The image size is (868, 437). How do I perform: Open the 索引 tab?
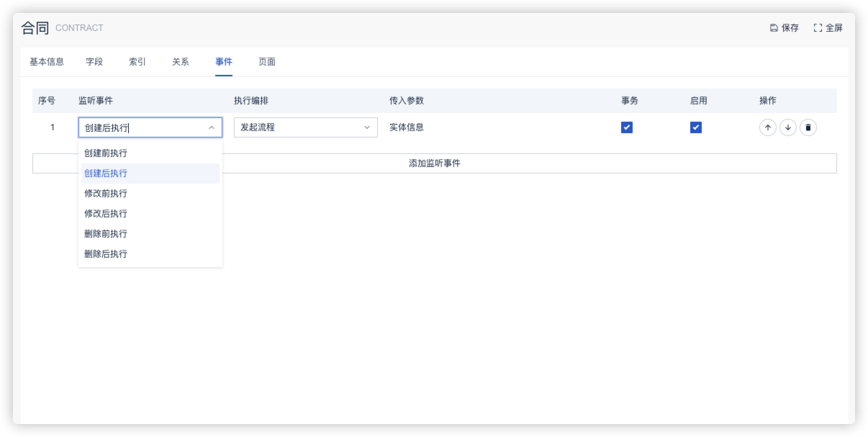137,62
